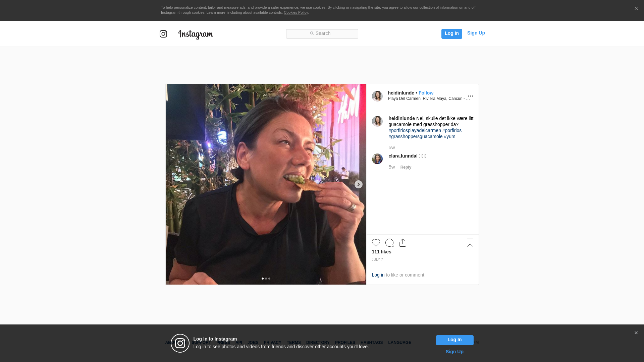
Task: Close the bottom login prompt banner
Action: 636,333
